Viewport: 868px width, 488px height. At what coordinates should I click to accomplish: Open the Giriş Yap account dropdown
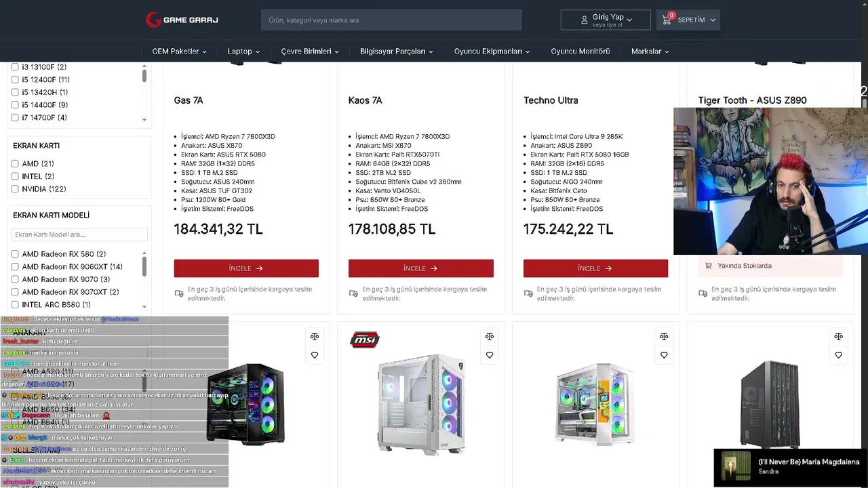click(x=606, y=20)
